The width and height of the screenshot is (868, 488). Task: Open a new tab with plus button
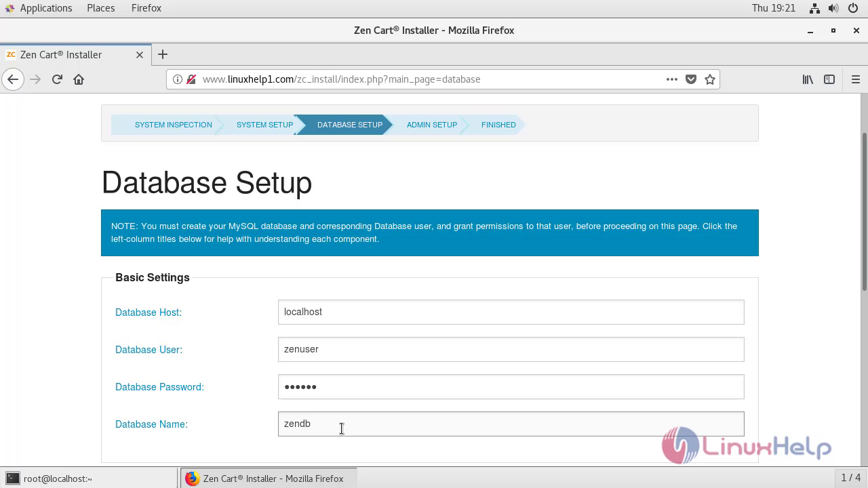pos(163,55)
